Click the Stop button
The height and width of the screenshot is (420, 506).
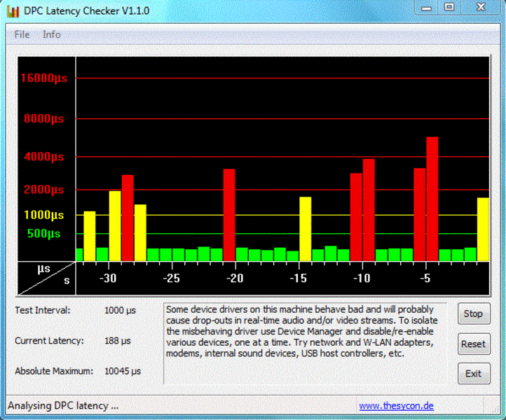(x=474, y=314)
